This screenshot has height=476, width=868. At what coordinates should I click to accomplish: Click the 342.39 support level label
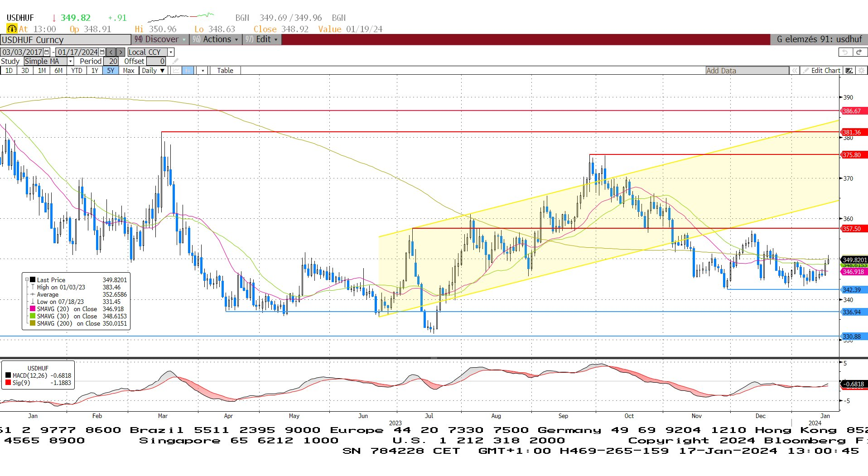pos(854,290)
